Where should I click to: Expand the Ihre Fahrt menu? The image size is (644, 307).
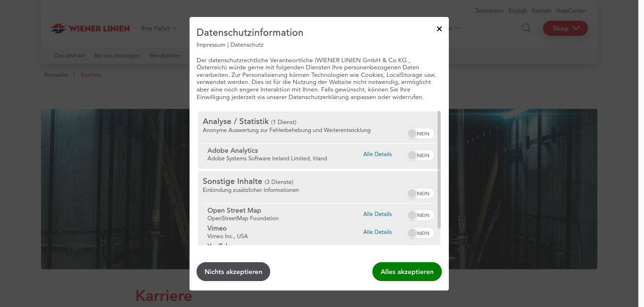159,28
